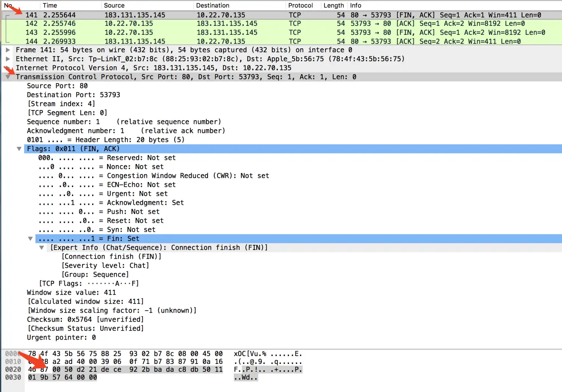Select the Checksum: 0x5764 field
The width and height of the screenshot is (562, 392).
85,319
